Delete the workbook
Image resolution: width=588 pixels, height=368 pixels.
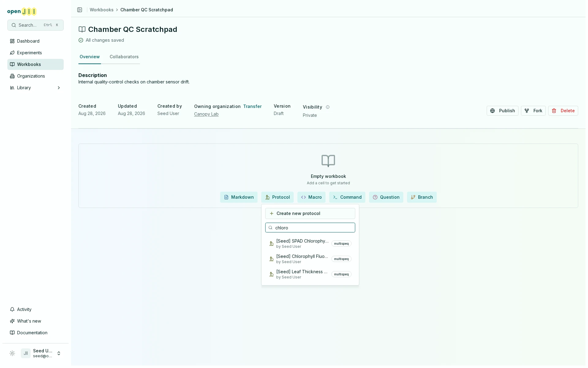563,111
